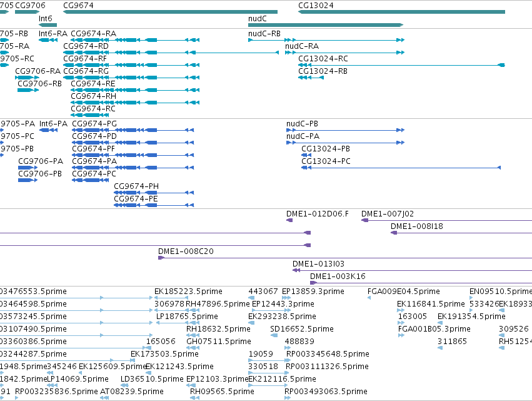Click the nudC-PB protein label
The height and width of the screenshot is (401, 532).
(302, 124)
